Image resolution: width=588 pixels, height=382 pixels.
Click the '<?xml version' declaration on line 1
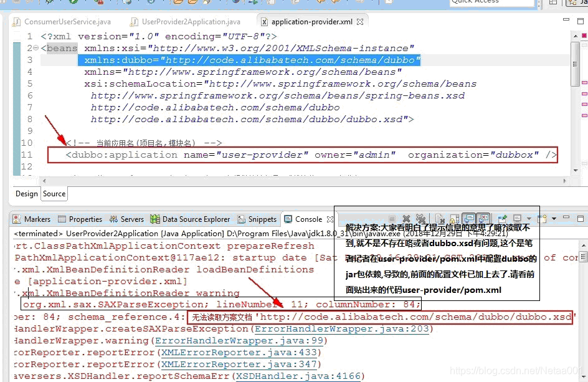click(158, 36)
